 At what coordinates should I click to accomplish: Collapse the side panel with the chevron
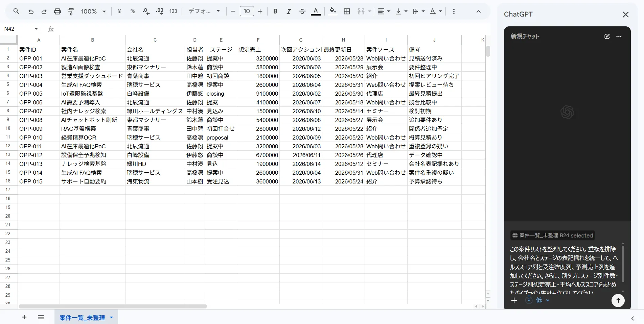pos(632,318)
